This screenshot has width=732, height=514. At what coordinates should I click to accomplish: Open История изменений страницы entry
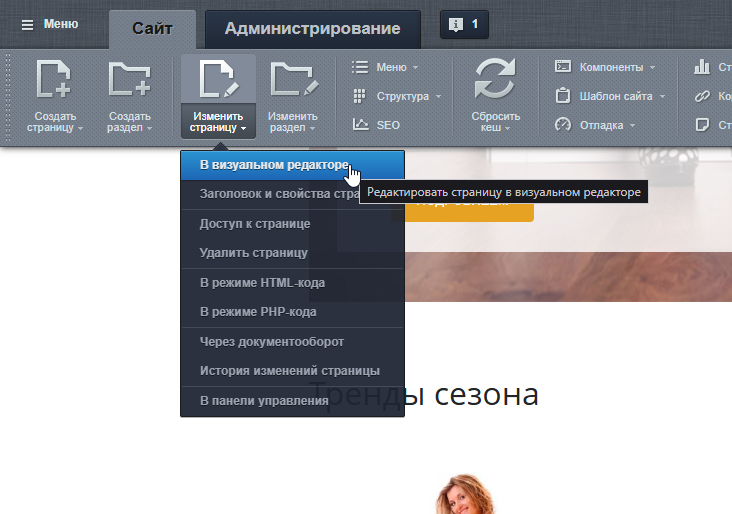289,371
